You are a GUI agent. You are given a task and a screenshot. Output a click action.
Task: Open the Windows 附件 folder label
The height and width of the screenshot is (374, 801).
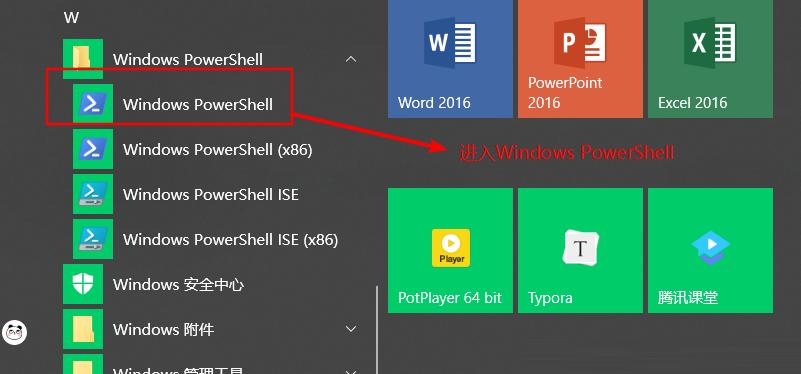pyautogui.click(x=163, y=330)
